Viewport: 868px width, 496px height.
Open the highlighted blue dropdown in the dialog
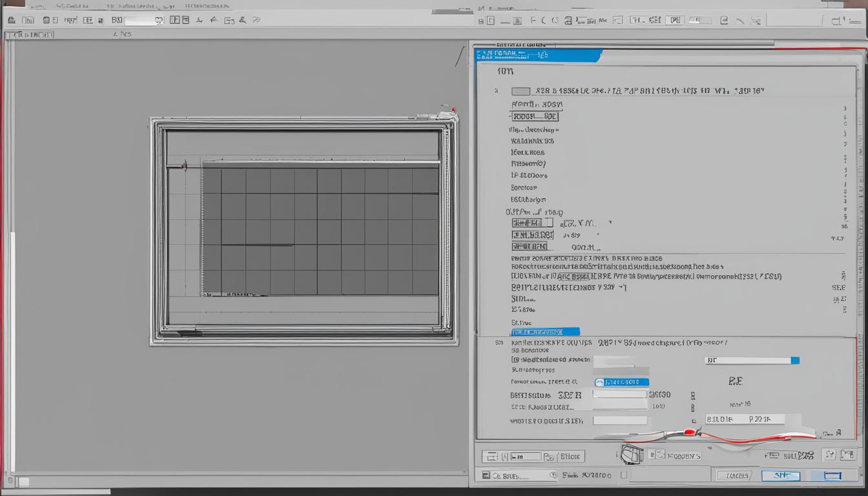point(621,382)
